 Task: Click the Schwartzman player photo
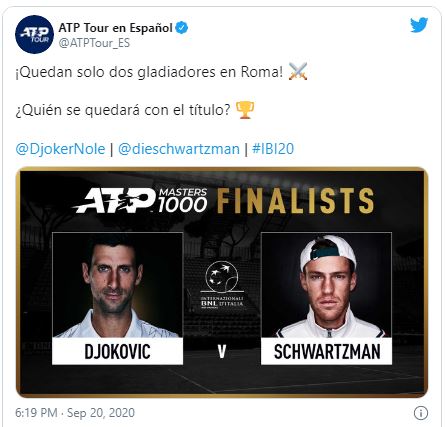pyautogui.click(x=326, y=285)
